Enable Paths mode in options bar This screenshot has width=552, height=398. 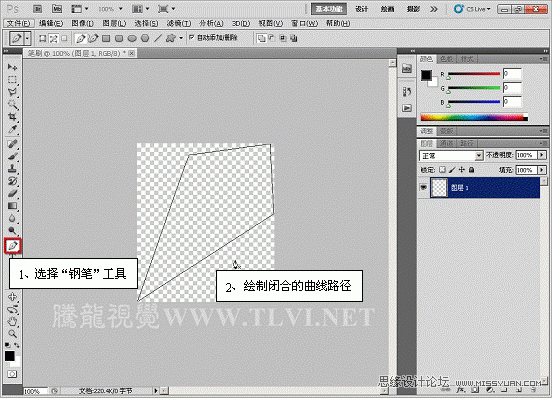(53, 38)
